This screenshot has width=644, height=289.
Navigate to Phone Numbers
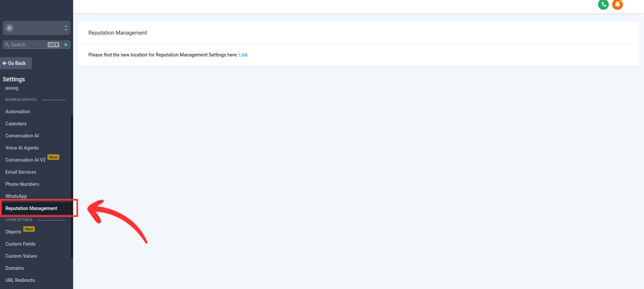point(22,184)
